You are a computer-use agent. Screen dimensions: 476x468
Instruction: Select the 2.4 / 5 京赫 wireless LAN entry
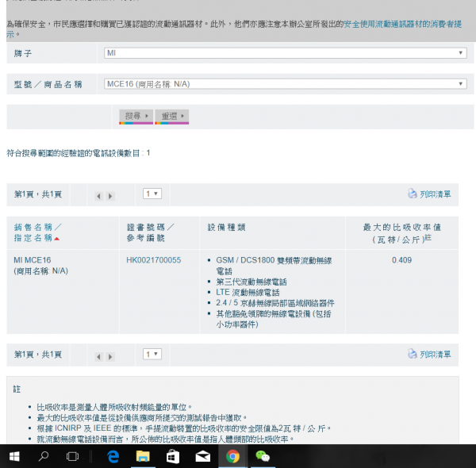[x=275, y=303]
